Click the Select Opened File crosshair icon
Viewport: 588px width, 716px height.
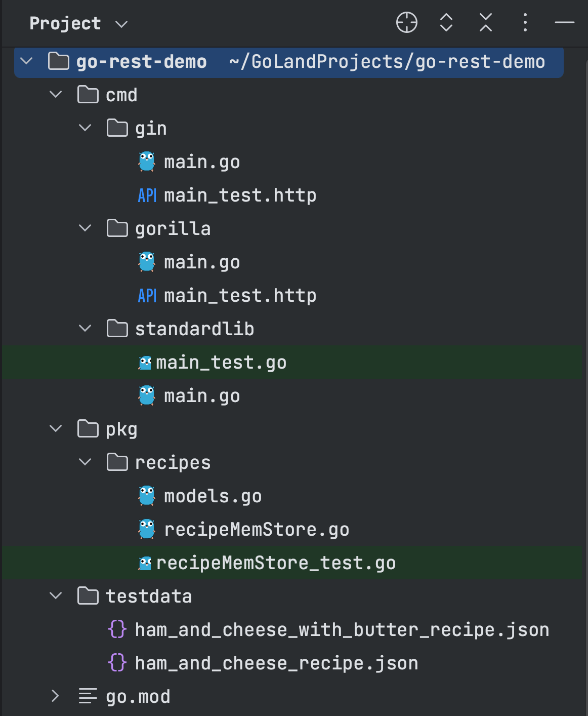pos(406,23)
